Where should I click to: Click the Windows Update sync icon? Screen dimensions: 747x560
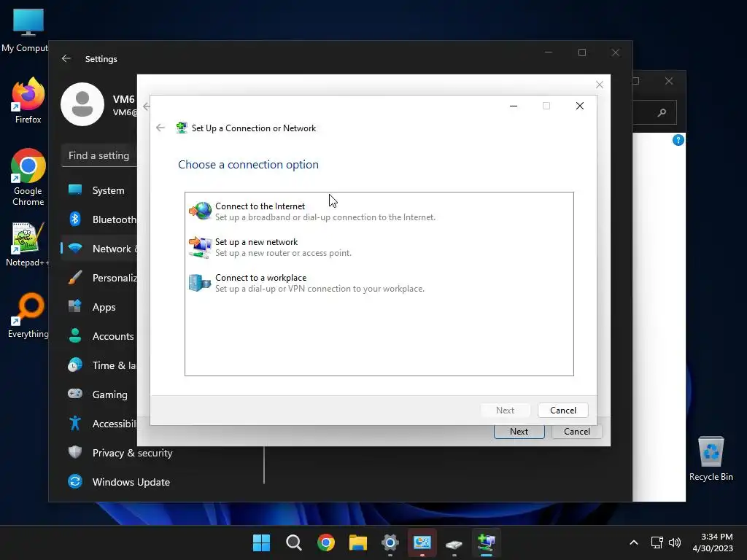pos(75,481)
